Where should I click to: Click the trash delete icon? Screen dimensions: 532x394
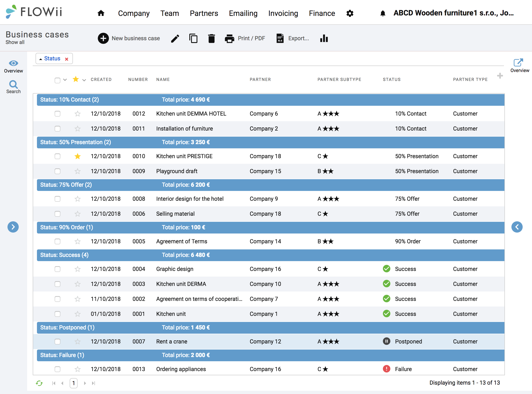(x=211, y=38)
